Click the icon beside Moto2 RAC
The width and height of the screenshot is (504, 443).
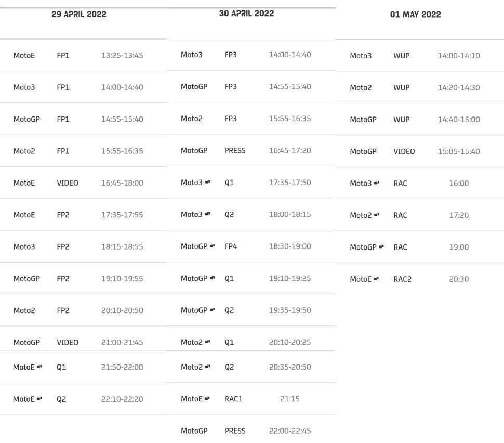pyautogui.click(x=377, y=215)
